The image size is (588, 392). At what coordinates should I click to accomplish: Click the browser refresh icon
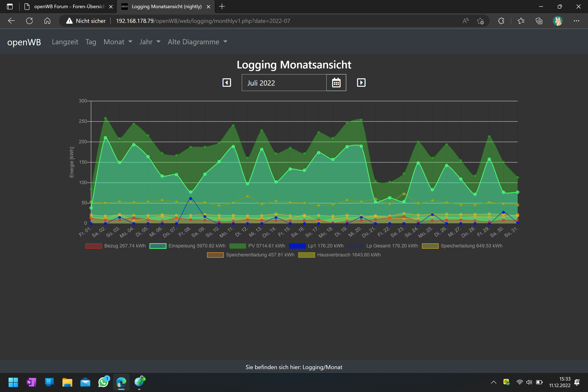29,21
